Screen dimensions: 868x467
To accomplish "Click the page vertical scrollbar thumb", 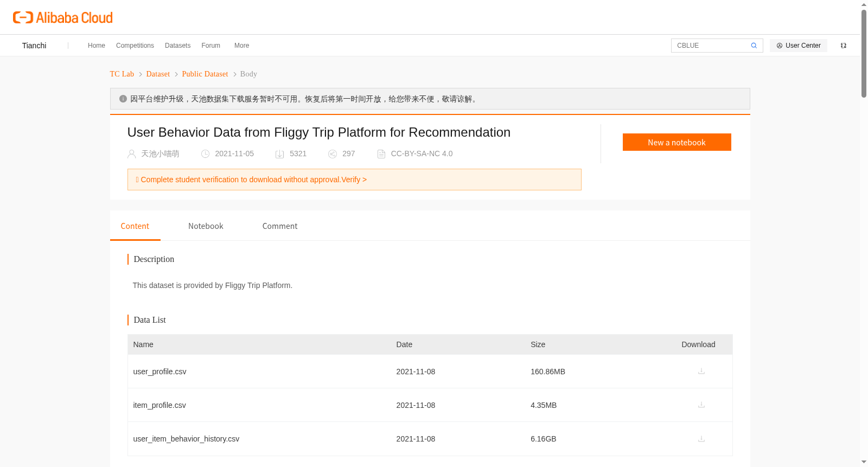I will click(864, 53).
